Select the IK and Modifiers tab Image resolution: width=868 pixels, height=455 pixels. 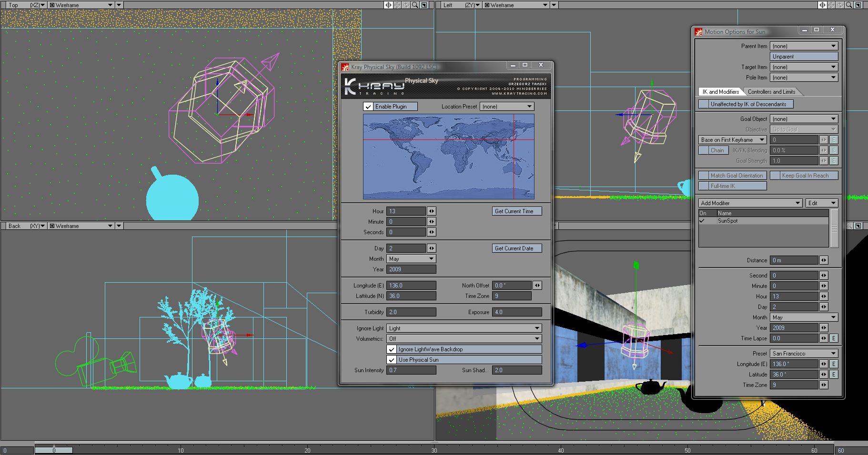tap(720, 92)
